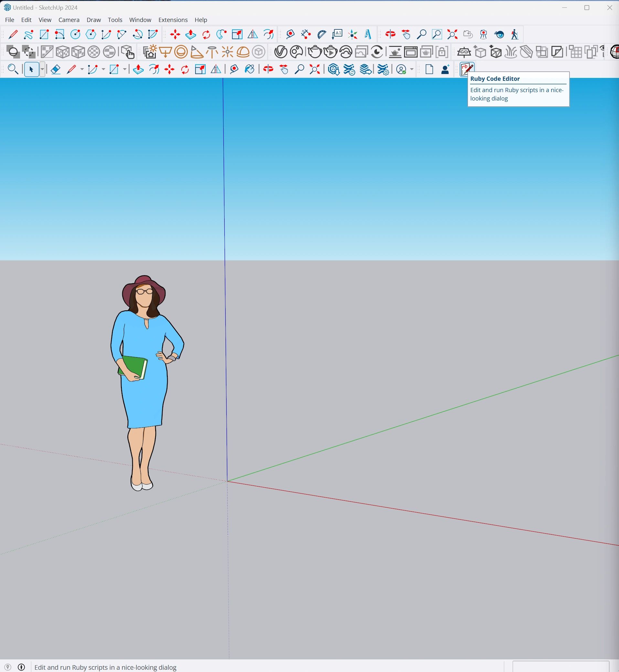The width and height of the screenshot is (619, 672).
Task: Open the Camera menu
Action: 69,20
